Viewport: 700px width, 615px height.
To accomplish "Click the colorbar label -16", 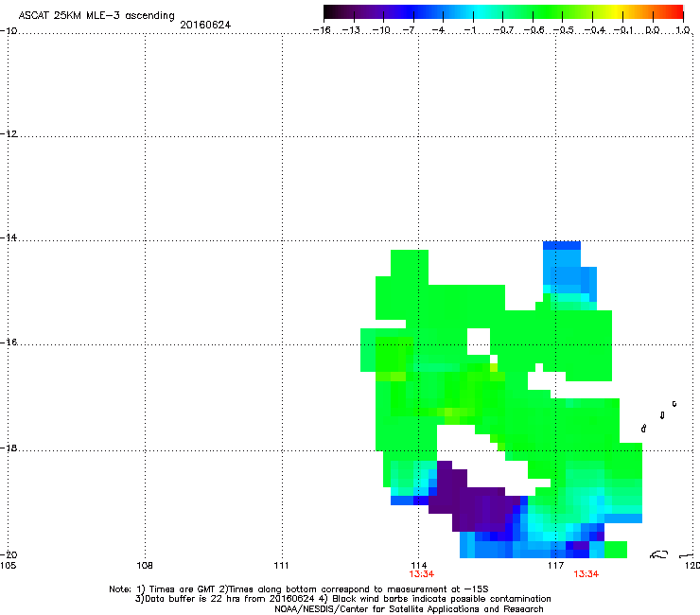I will click(x=322, y=30).
